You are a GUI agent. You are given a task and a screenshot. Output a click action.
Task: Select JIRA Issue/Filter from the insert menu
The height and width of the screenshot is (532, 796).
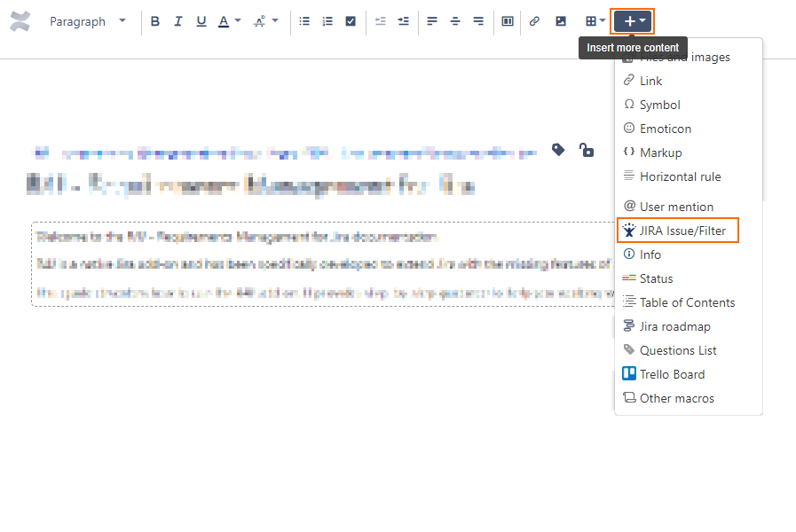click(x=677, y=230)
